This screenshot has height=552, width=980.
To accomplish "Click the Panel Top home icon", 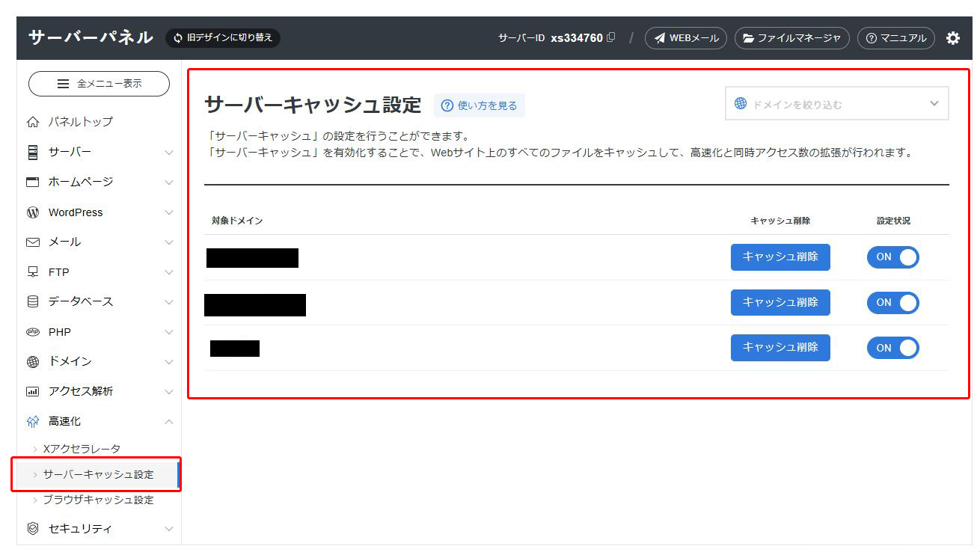I will pos(32,122).
